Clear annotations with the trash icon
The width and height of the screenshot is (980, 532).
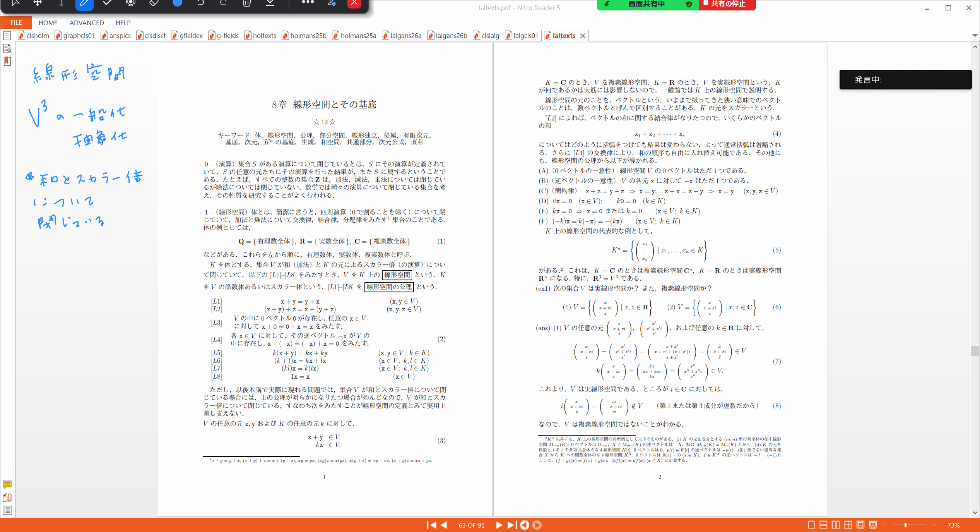click(x=247, y=3)
